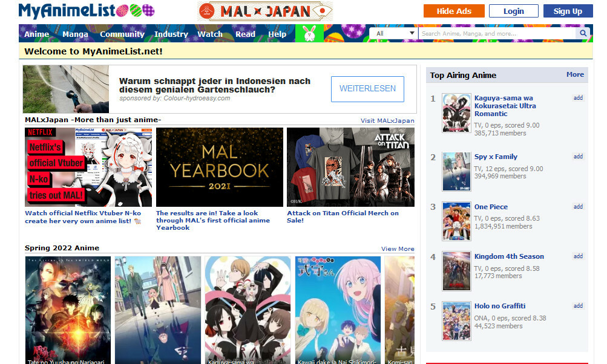Click the One Piece thumbnail in Top Airing
The image size is (607, 364).
[456, 221]
